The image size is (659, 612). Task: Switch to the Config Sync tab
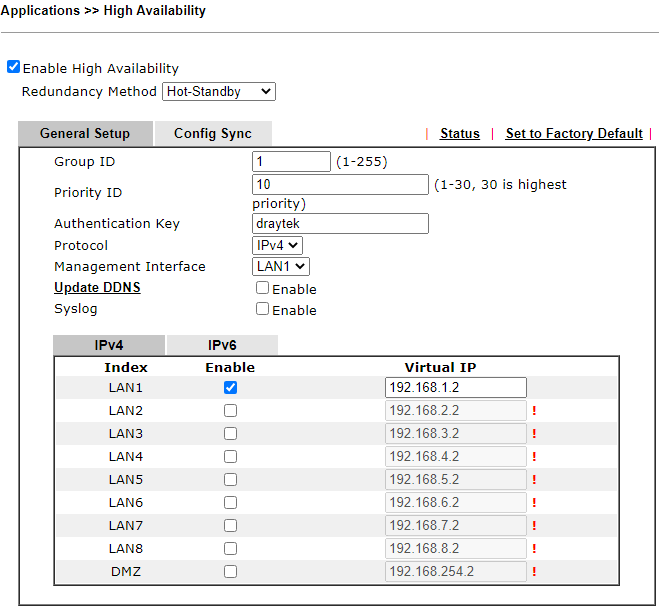tap(213, 134)
